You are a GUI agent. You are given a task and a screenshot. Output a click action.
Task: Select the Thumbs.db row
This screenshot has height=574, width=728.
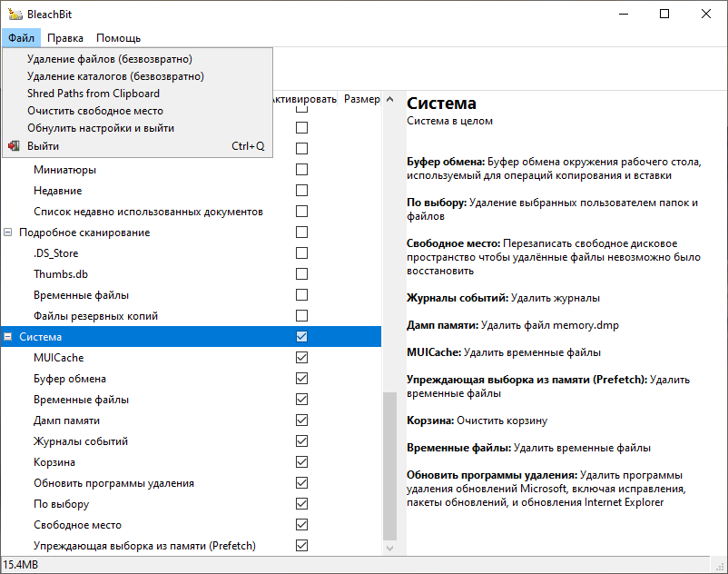pyautogui.click(x=191, y=274)
